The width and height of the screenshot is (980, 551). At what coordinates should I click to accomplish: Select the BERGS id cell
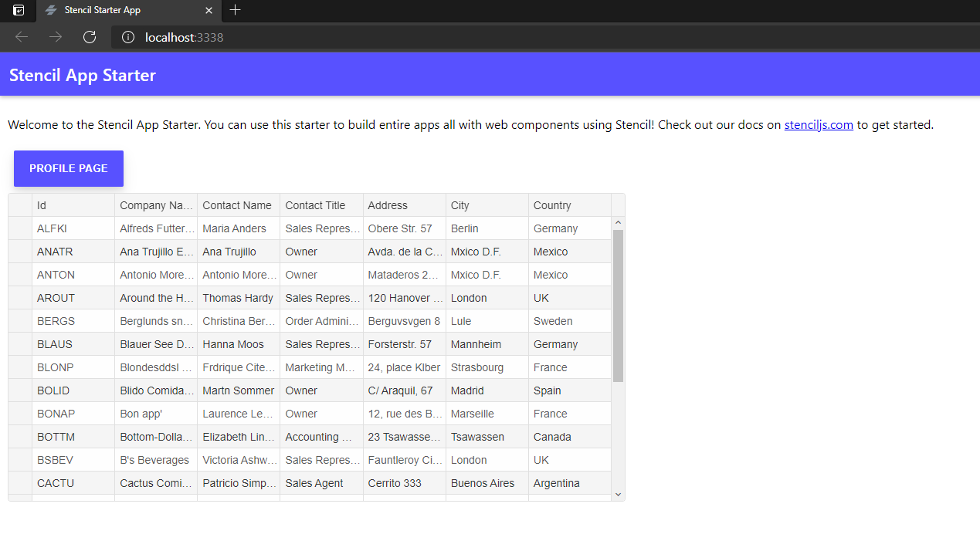point(73,321)
